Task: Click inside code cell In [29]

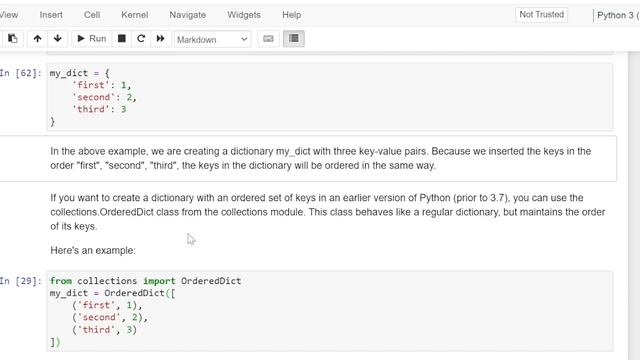Action: pyautogui.click(x=330, y=311)
